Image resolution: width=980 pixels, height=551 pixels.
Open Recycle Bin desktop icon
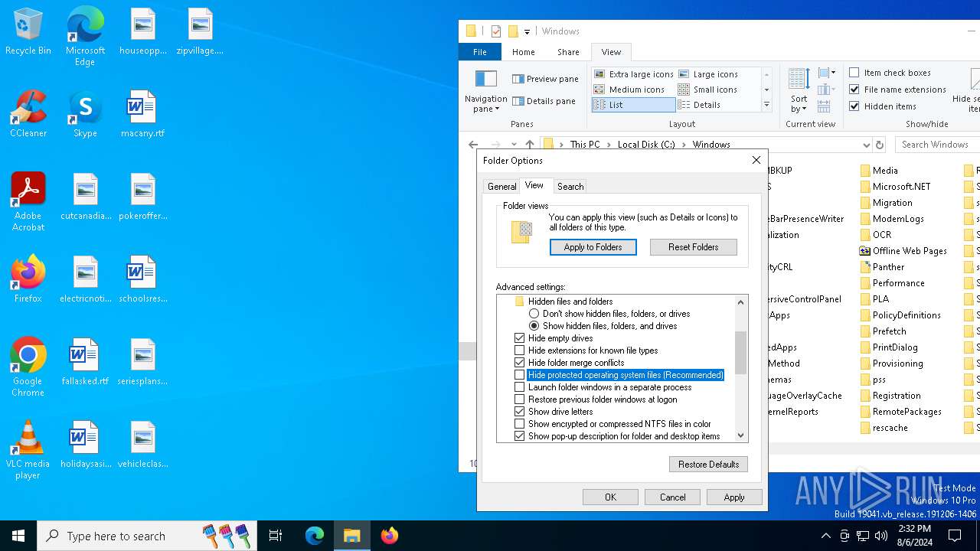(28, 31)
